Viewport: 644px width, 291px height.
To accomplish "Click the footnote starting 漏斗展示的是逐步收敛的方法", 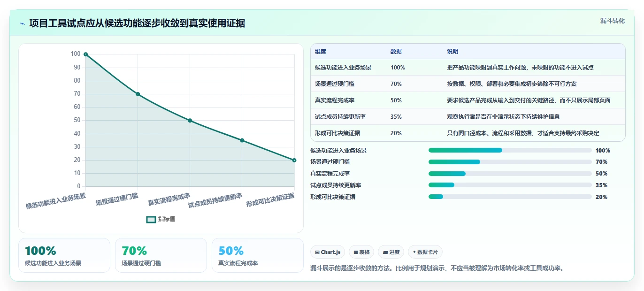I will (x=437, y=268).
